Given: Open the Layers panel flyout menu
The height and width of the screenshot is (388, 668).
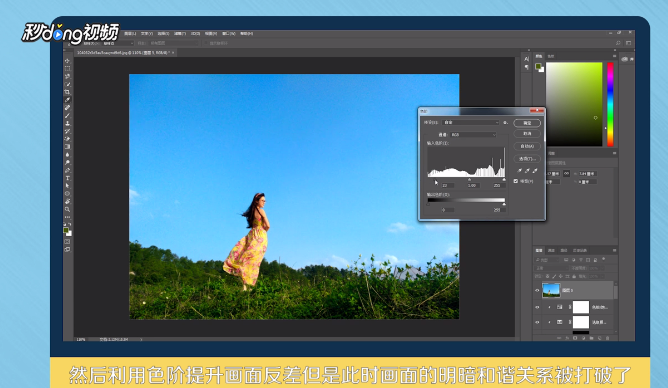Looking at the screenshot, I should 614,250.
